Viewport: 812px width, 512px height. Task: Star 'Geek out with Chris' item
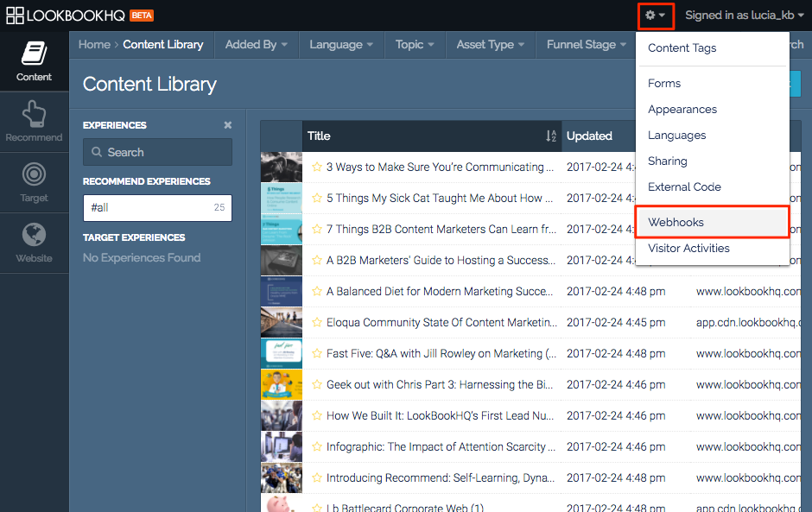pos(317,384)
